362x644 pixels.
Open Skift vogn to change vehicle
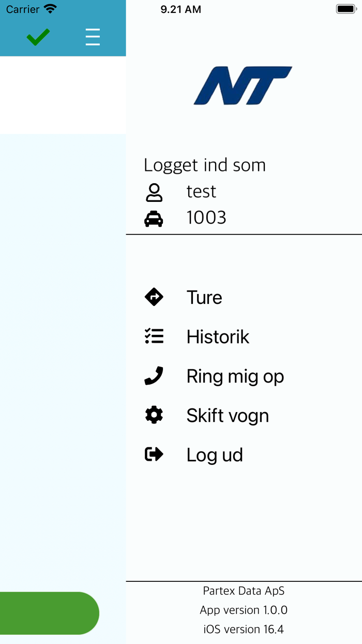pos(228,416)
